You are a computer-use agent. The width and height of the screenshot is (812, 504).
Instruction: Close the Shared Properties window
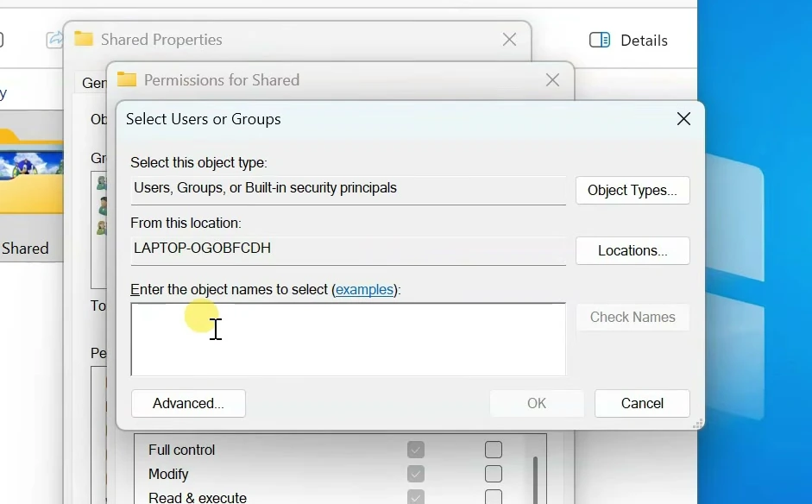[x=510, y=40]
